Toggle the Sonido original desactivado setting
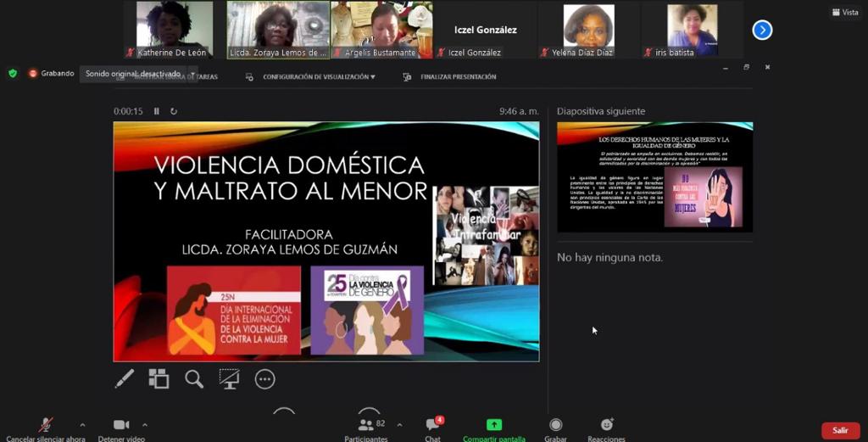This screenshot has height=442, width=868. coord(133,74)
